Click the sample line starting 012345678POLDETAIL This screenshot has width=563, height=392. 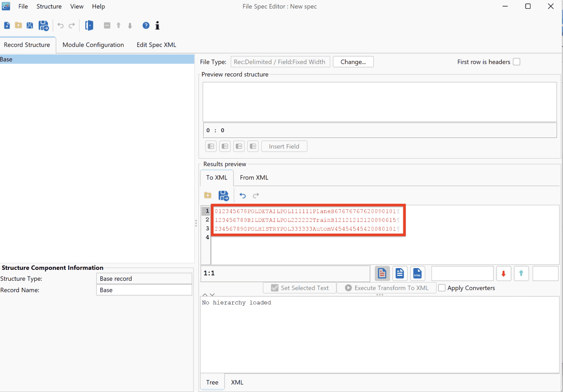[x=307, y=211]
